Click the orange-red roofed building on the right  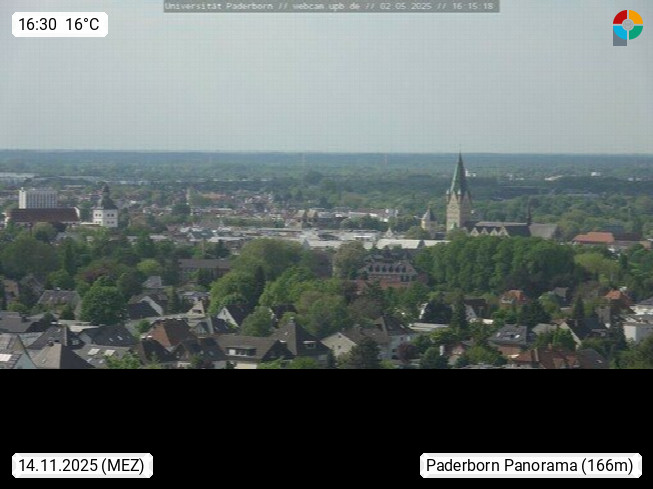[595, 238]
